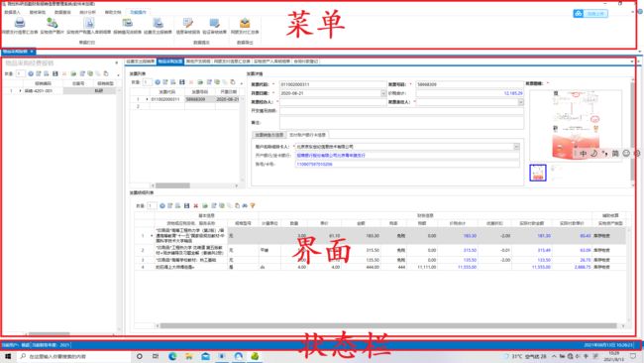644x363 pixels.
Task: Expand row indicator arrow of left list row 1
Action: click(20, 91)
